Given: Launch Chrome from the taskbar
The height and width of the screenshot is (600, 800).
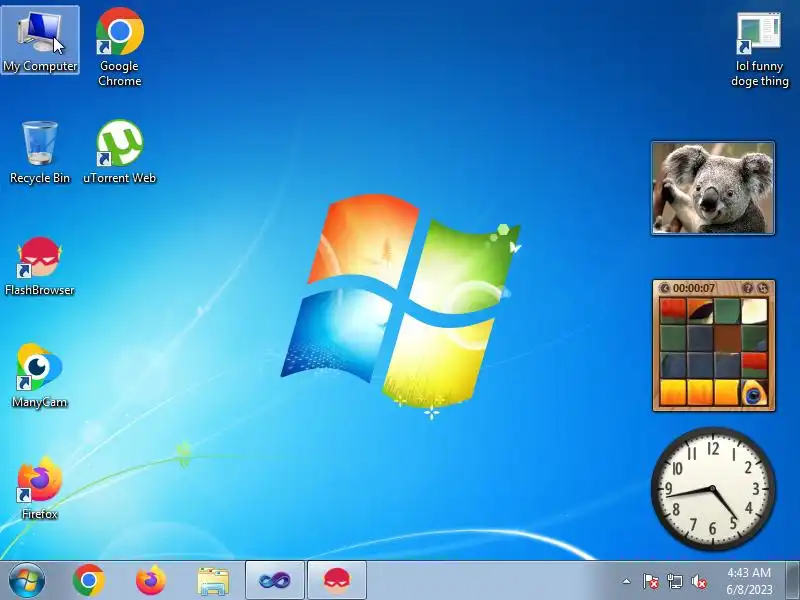Looking at the screenshot, I should (89, 581).
